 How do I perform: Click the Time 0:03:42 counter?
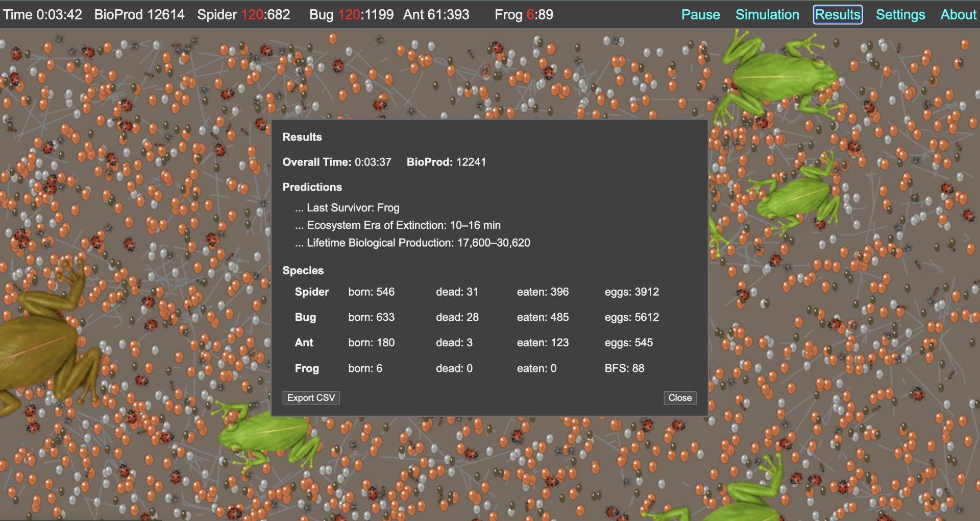[42, 15]
